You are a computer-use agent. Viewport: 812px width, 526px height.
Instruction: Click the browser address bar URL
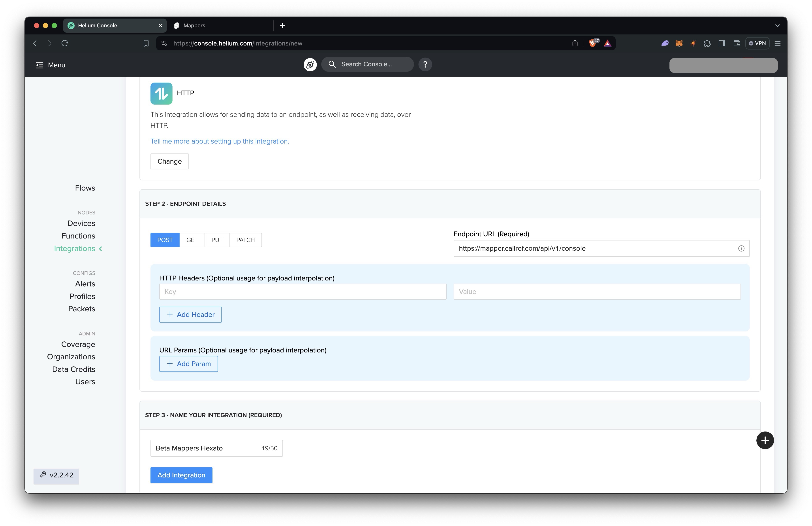pos(238,43)
